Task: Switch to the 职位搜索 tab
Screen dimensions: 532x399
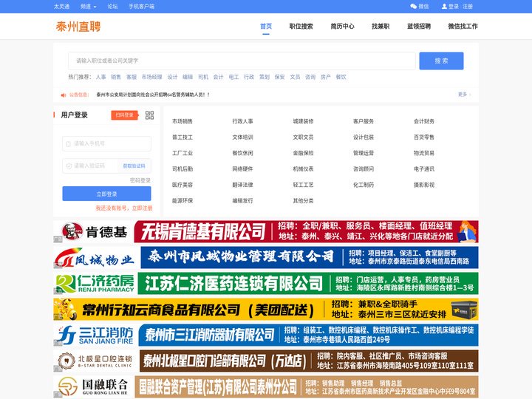Action: click(x=301, y=26)
